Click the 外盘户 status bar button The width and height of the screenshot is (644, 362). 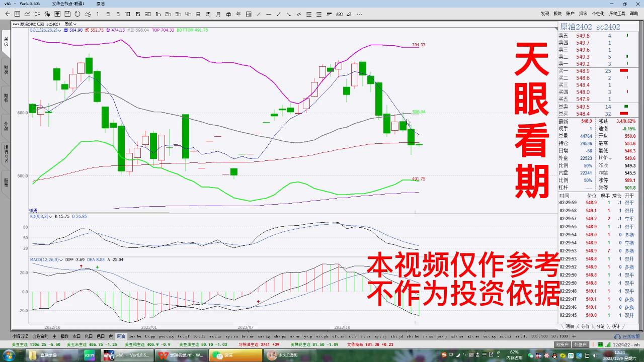coord(580,344)
